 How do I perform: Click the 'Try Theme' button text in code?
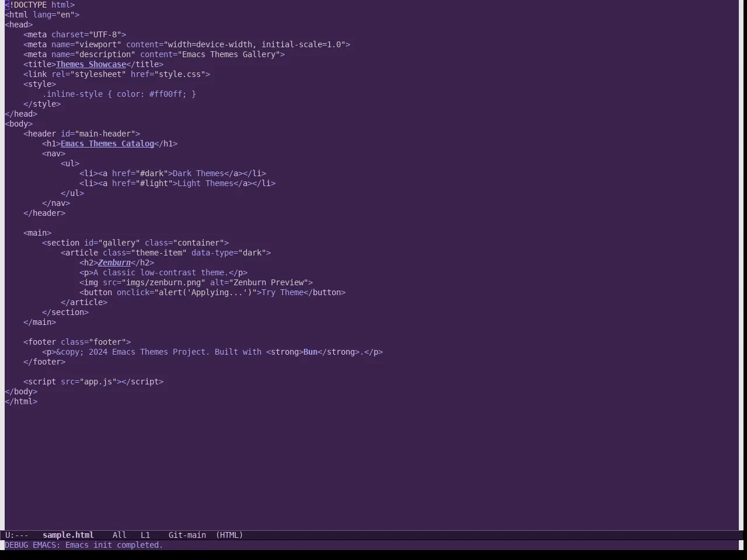coord(282,292)
